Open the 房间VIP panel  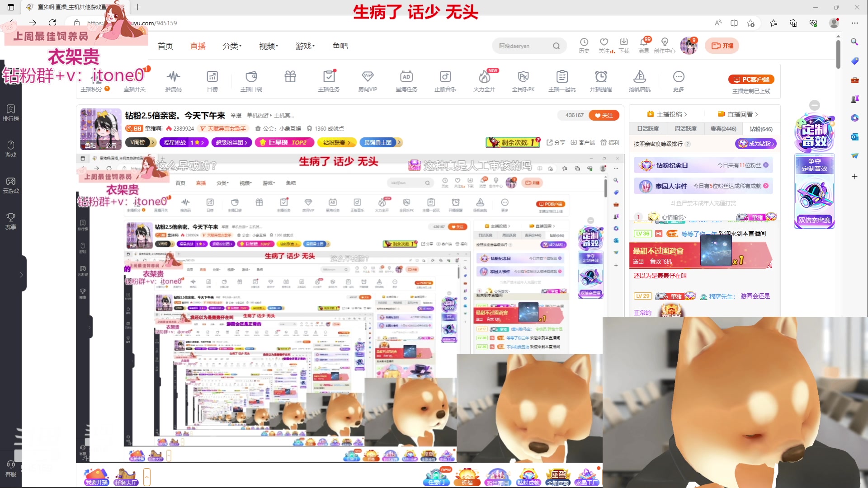368,81
